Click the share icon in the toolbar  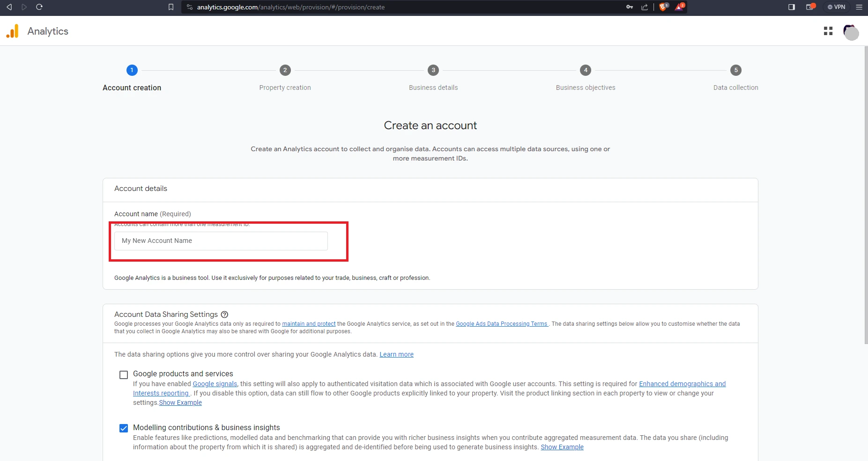(x=645, y=7)
